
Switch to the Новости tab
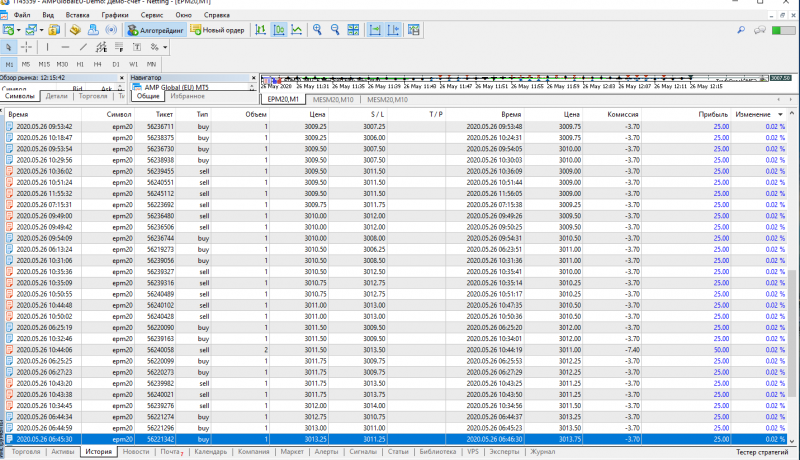point(136,452)
